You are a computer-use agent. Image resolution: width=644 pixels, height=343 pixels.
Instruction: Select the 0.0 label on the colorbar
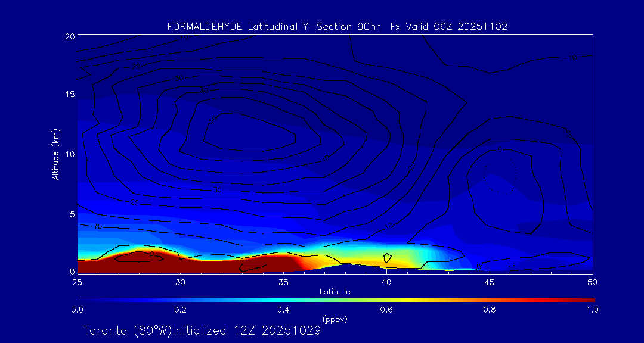pyautogui.click(x=77, y=310)
